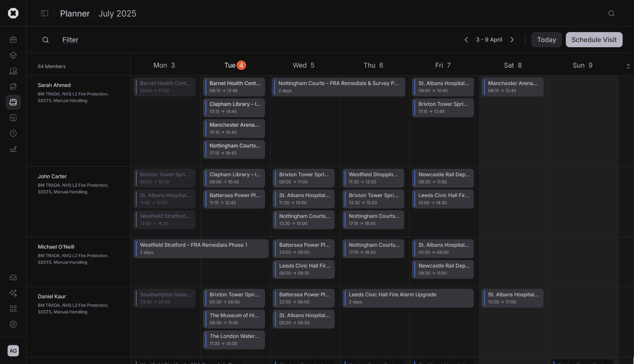Open Nottingham Courts FRA Remedials 2 days event
Image resolution: width=634 pixels, height=364 pixels.
click(x=338, y=87)
